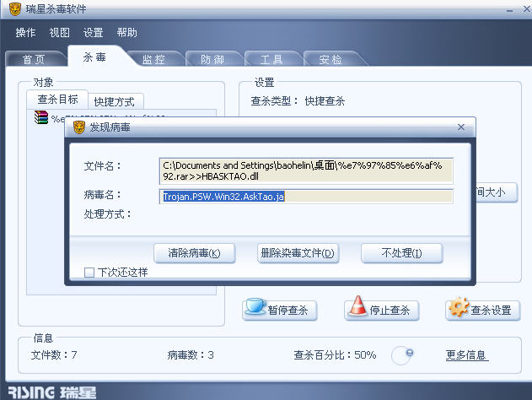
Task: Select the 查杀目标 sub-tab
Action: click(x=57, y=100)
